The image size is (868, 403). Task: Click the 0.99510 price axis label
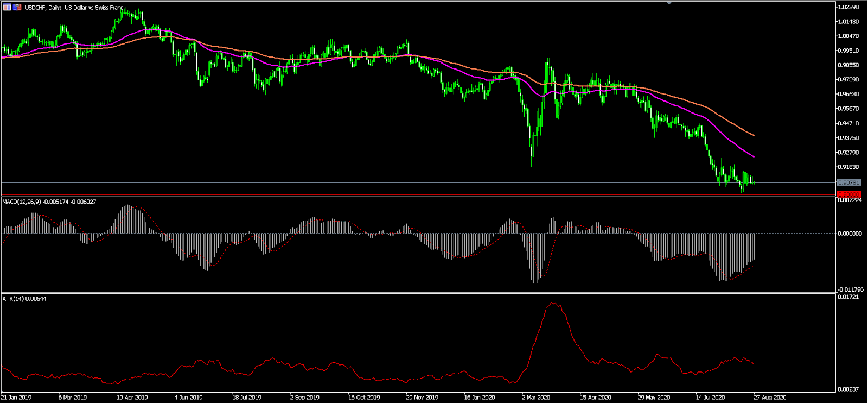pyautogui.click(x=849, y=51)
